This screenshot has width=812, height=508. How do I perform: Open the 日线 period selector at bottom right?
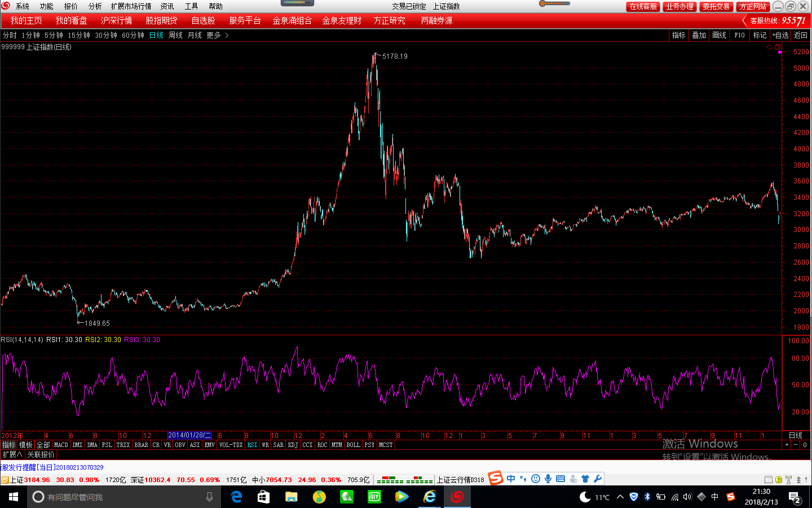coord(795,435)
